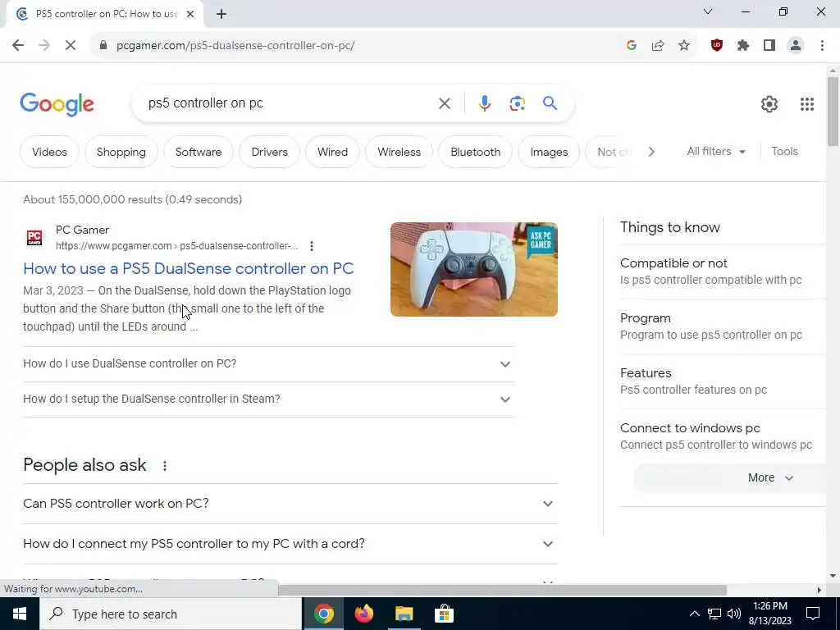Select the Wired filter chip
This screenshot has width=840, height=630.
click(332, 152)
